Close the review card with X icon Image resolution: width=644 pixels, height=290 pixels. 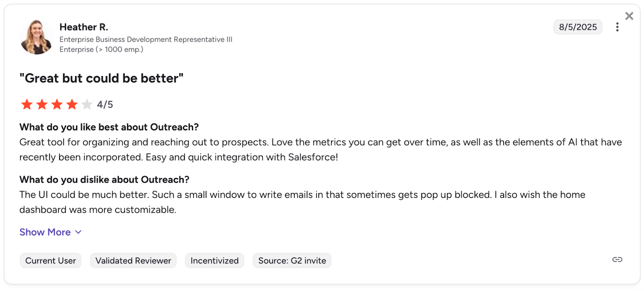(x=629, y=16)
